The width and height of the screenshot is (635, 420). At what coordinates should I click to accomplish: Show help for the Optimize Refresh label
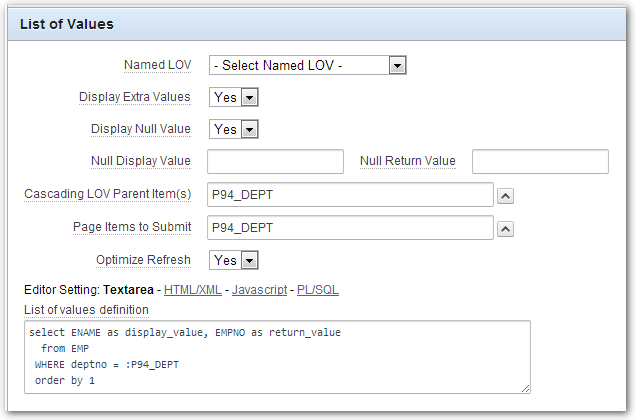(x=143, y=260)
